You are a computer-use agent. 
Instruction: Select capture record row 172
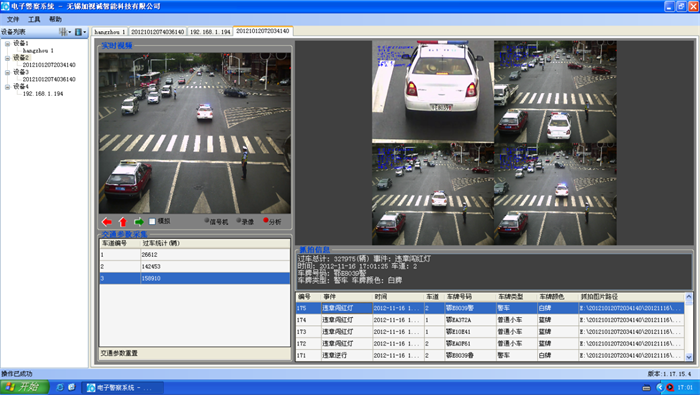tap(490, 344)
